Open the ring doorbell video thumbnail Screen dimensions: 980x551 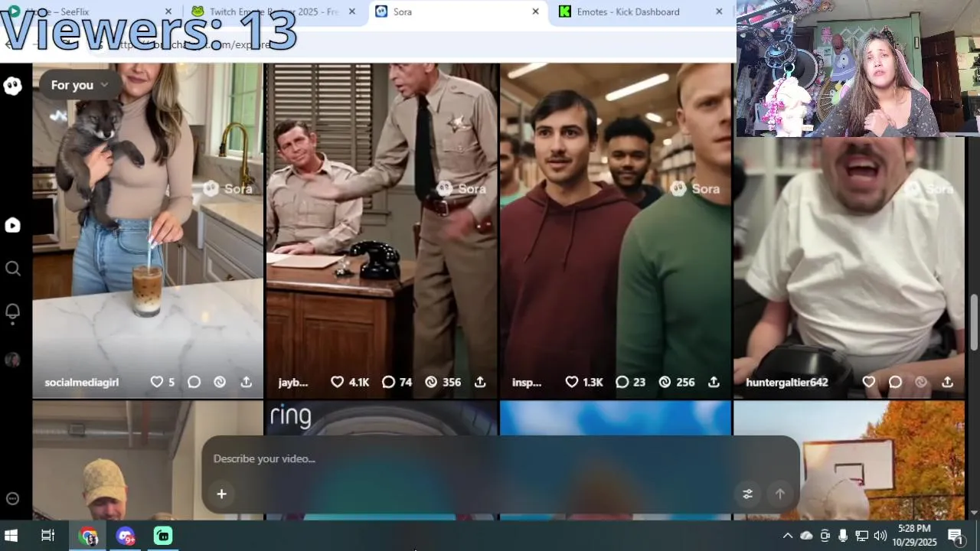tap(381, 419)
